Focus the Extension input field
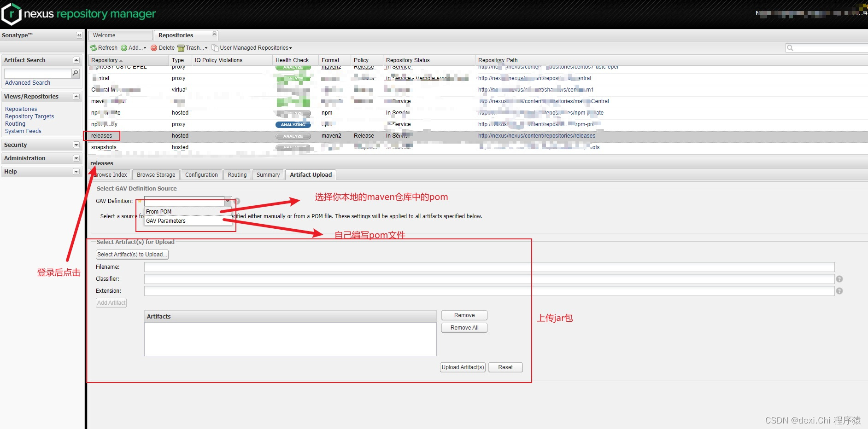868x429 pixels. pos(489,291)
